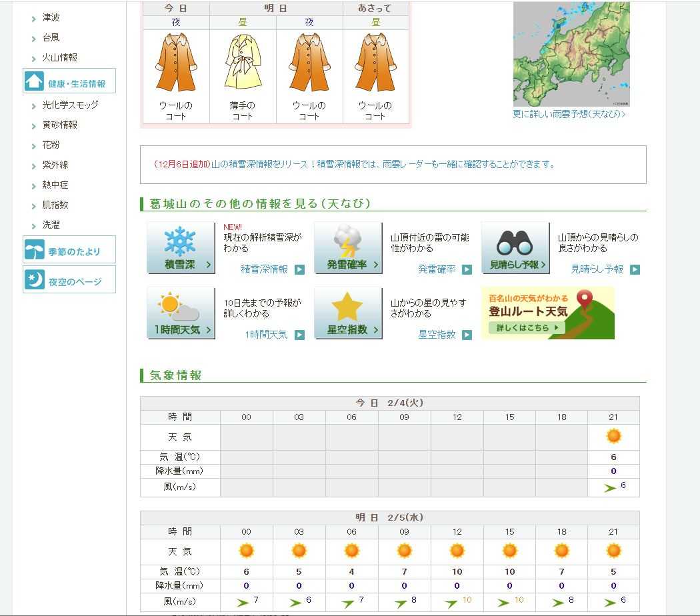Click the 見晴らし予報 binoculars icon
The height and width of the screenshot is (616, 700).
(x=515, y=247)
